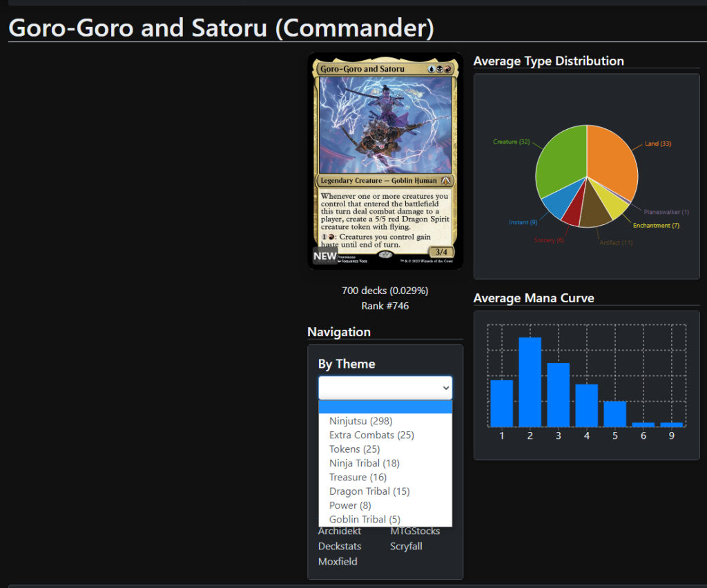The height and width of the screenshot is (588, 707).
Task: Click the yellow Enchantment pie slice
Action: [612, 203]
